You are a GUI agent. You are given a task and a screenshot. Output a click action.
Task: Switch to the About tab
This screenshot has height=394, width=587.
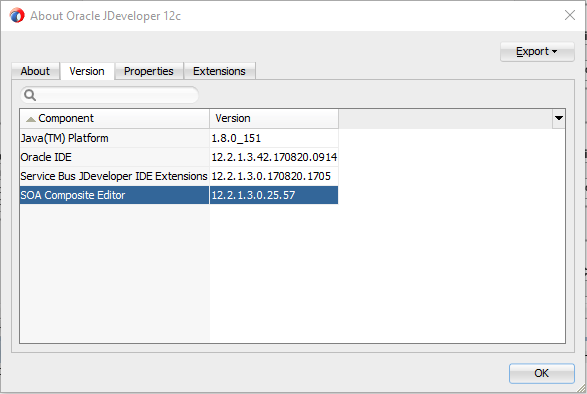[35, 71]
